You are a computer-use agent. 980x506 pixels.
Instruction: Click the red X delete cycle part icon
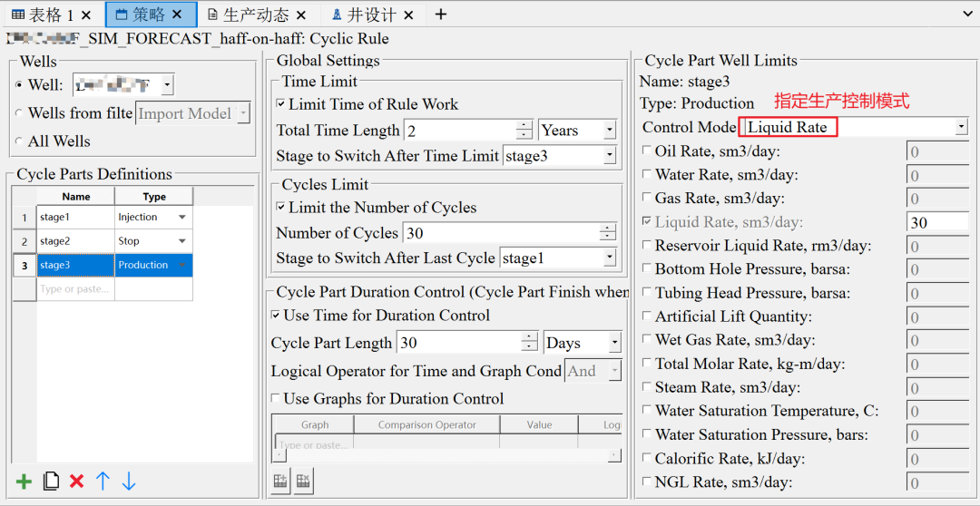point(77,482)
